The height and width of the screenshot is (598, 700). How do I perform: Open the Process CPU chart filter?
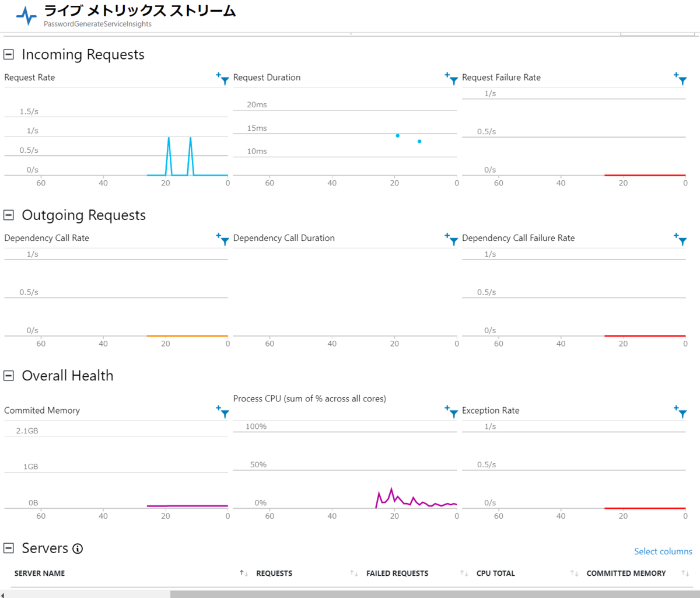point(452,412)
